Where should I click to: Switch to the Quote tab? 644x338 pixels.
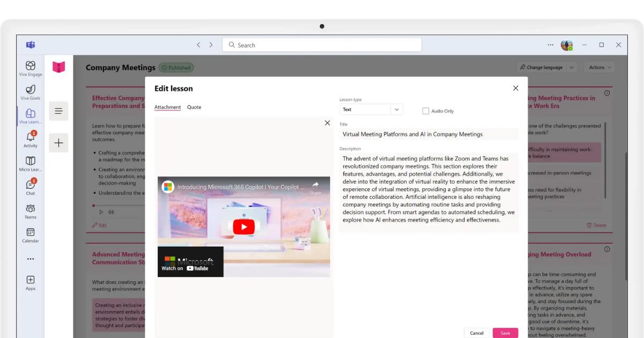point(194,107)
